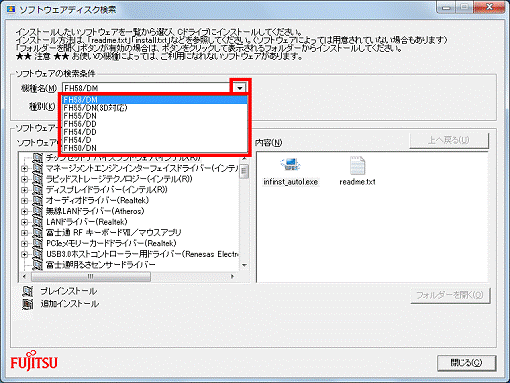Expand 無線LANドライバー(Atheros) tree node
The height and width of the screenshot is (383, 510).
coord(24,211)
